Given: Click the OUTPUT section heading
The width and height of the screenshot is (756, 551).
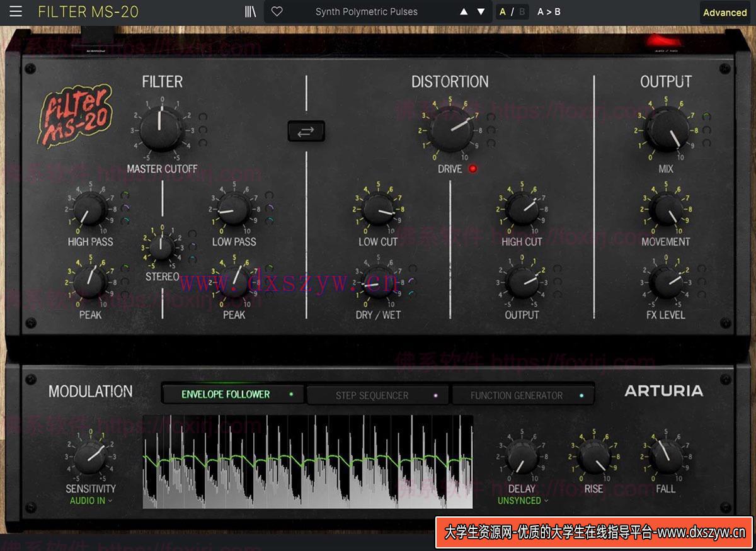Looking at the screenshot, I should point(666,82).
